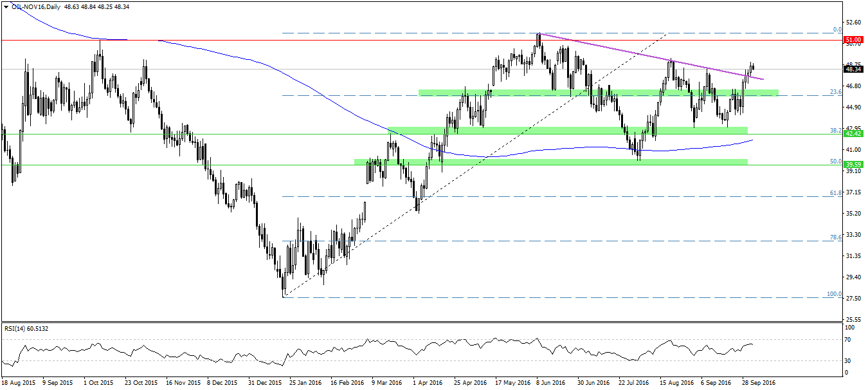Click the 25 Jan 2016 date label
The height and width of the screenshot is (390, 868).
(x=305, y=382)
